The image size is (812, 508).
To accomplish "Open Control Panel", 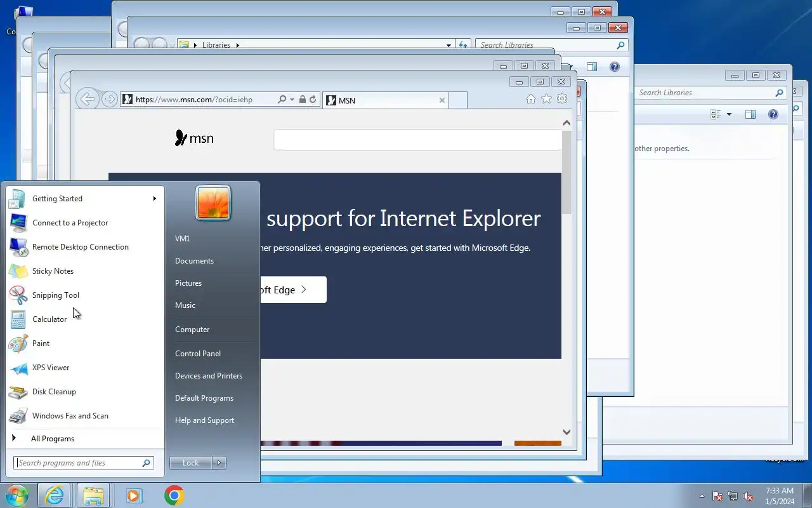I will [198, 354].
